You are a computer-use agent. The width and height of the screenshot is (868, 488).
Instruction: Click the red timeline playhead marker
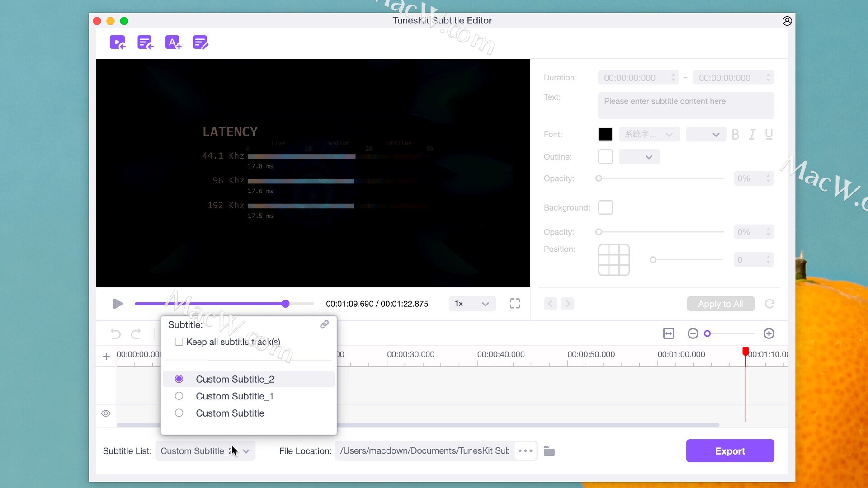point(745,352)
